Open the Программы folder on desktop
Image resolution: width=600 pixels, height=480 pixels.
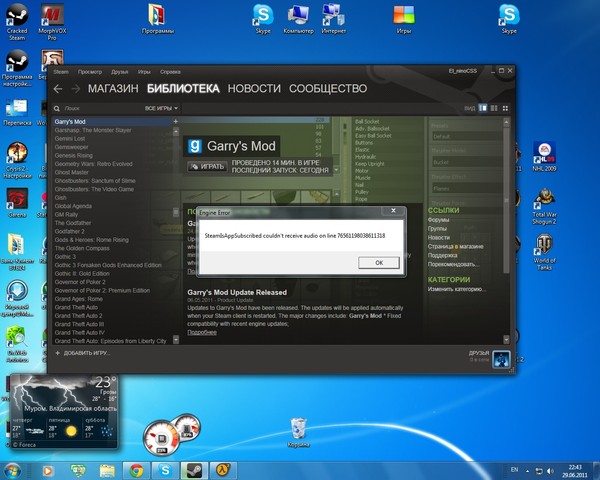[x=158, y=18]
